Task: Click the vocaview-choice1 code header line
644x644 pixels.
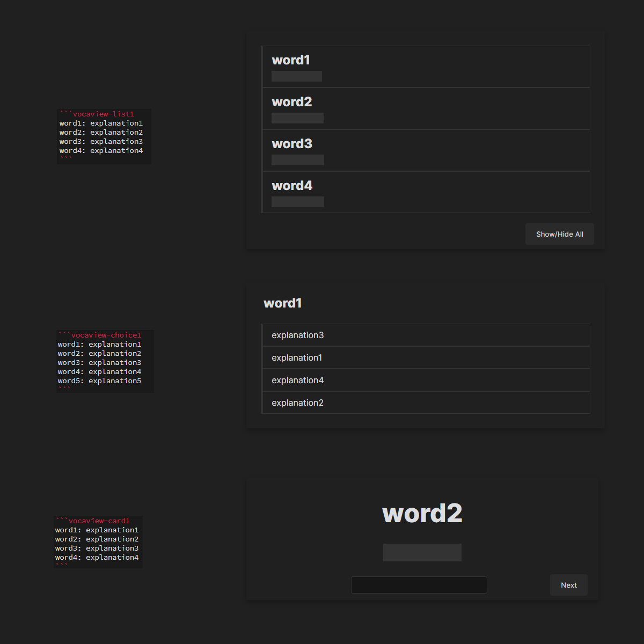Action: (100, 335)
